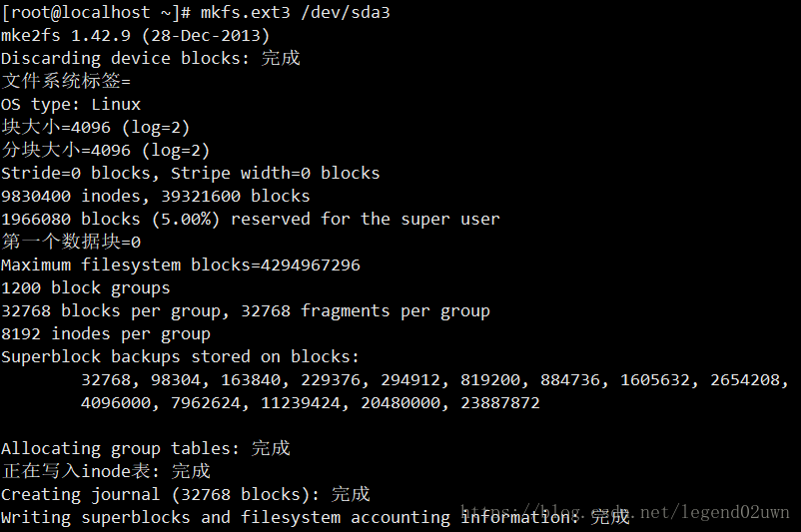Screen dimensions: 801x532
Task: Click the reserved for the super user line
Action: point(250,219)
